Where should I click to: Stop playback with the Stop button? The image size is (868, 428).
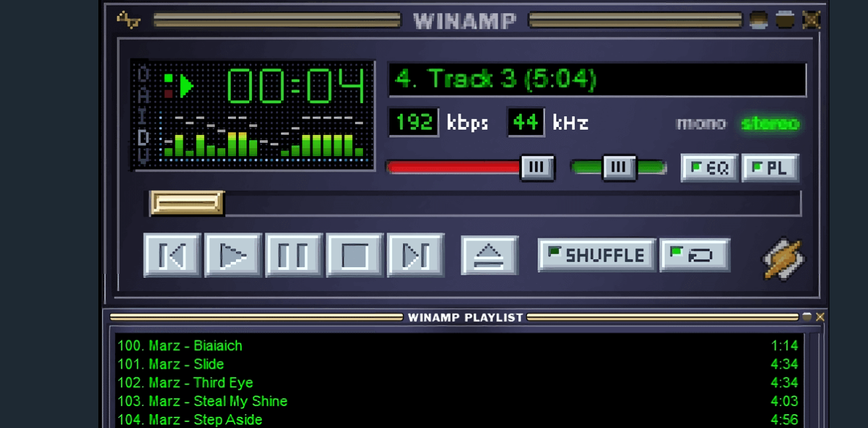(x=355, y=255)
